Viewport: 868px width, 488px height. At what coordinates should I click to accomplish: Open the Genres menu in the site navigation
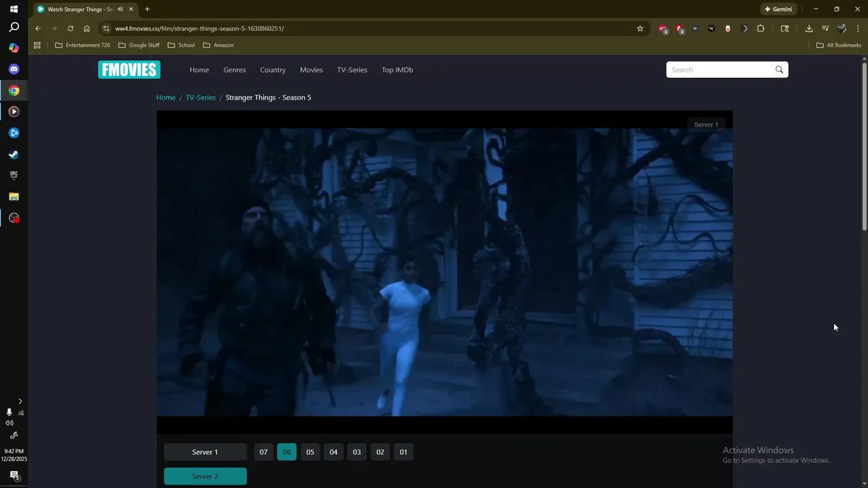235,70
